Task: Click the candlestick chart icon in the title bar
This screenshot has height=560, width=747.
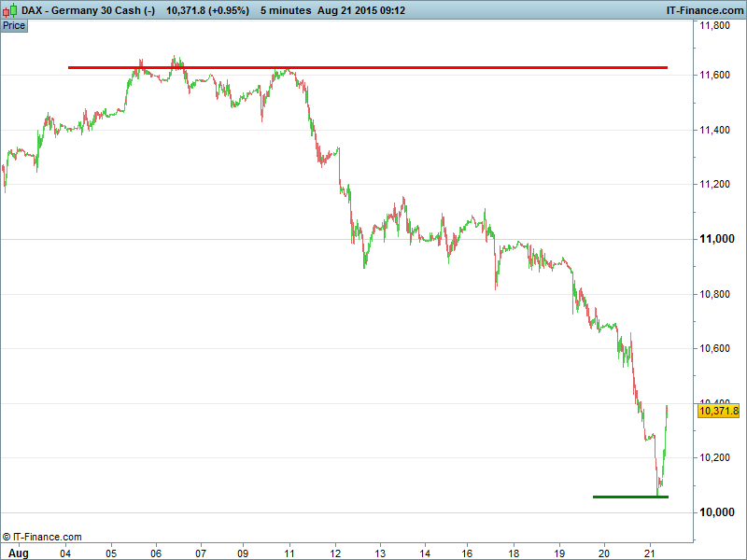Action: (11, 10)
